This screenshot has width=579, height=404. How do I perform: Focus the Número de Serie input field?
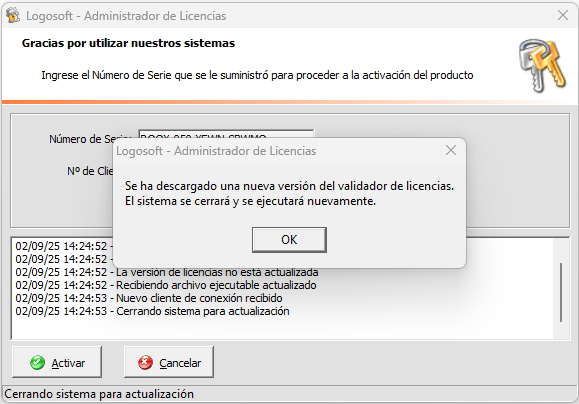coord(226,134)
